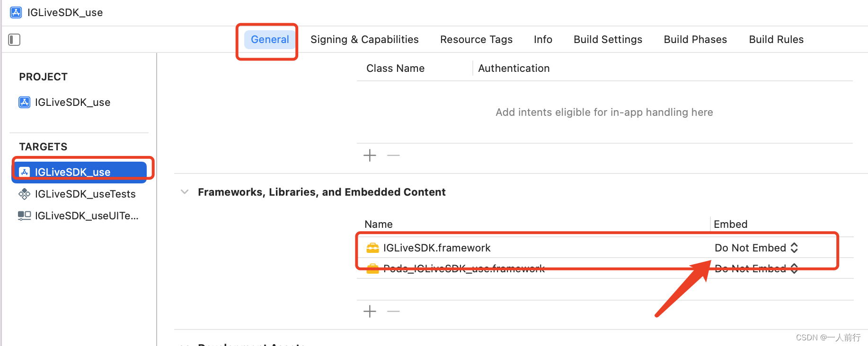868x346 pixels.
Task: Open the Build Rules tab
Action: pyautogui.click(x=776, y=40)
